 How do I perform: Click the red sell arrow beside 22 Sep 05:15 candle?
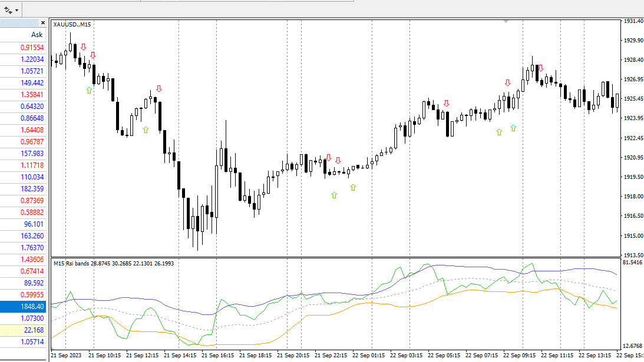[447, 104]
